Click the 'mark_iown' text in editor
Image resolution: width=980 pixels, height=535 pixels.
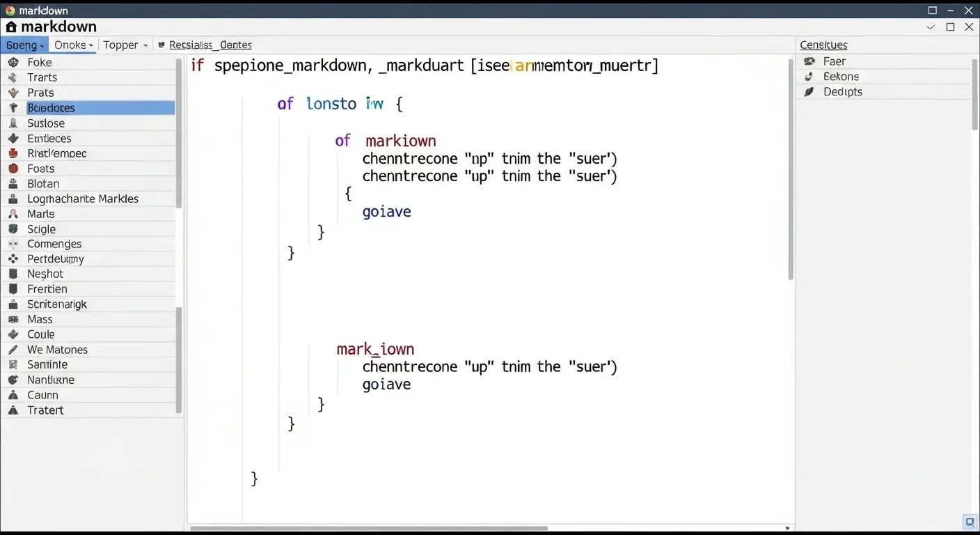375,349
